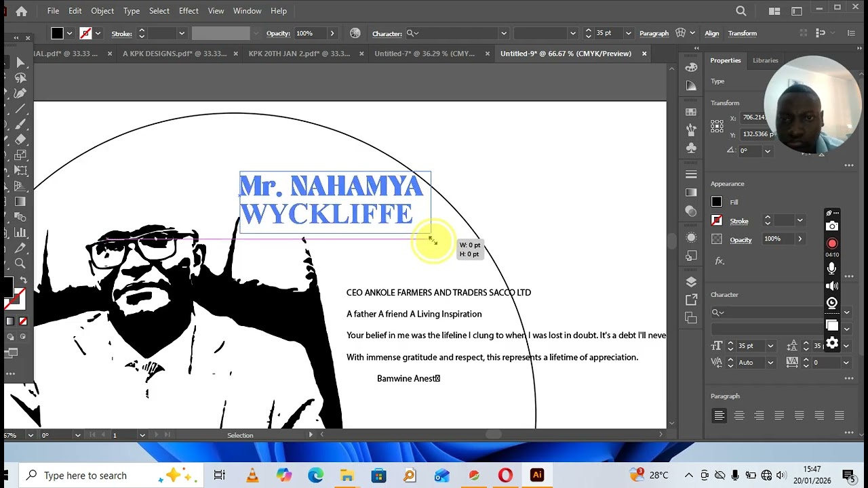Open the Brushes panel icon

691,129
